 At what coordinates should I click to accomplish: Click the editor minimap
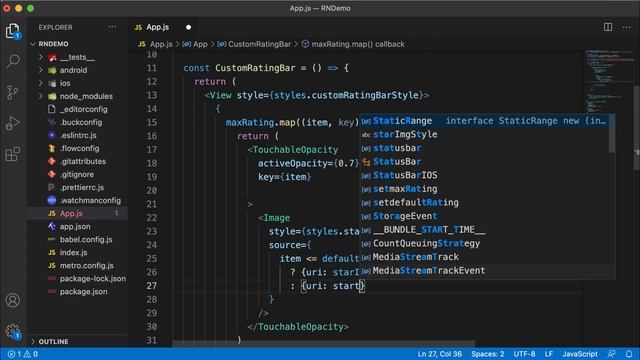click(608, 82)
